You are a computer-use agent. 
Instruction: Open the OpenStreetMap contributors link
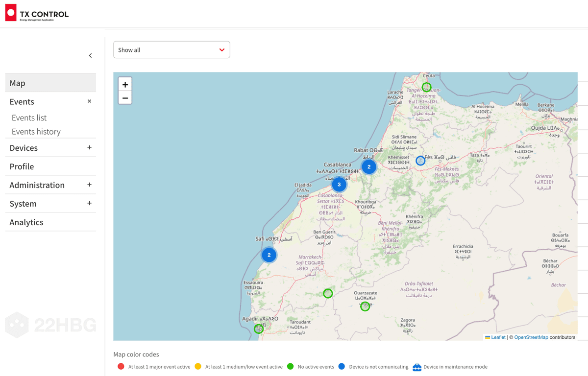pos(532,337)
